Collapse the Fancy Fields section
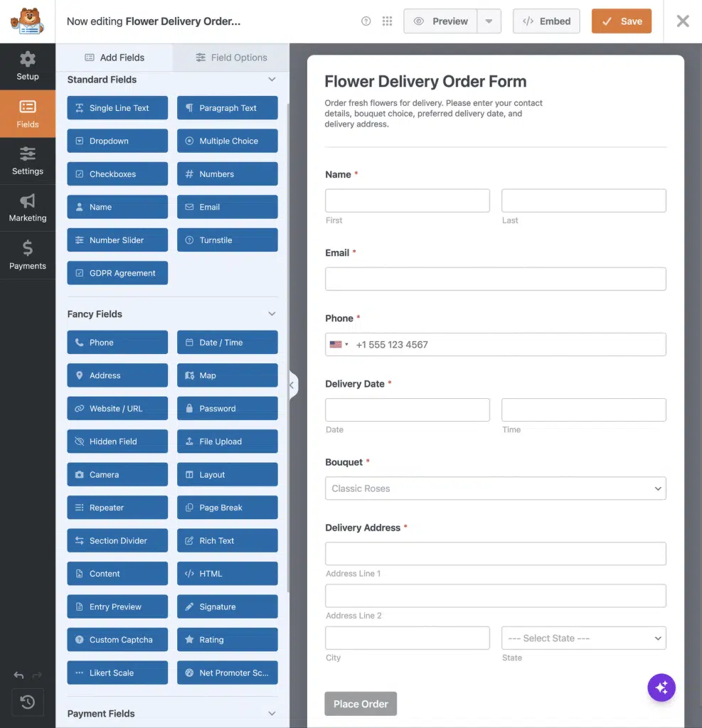 [272, 314]
